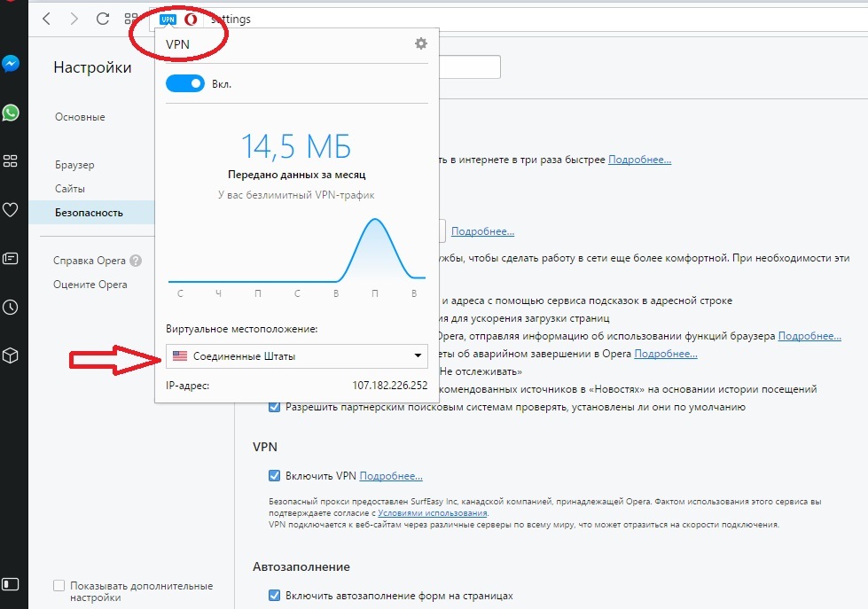This screenshot has width=868, height=609.
Task: Open the Условиями использования link
Action: [x=433, y=513]
